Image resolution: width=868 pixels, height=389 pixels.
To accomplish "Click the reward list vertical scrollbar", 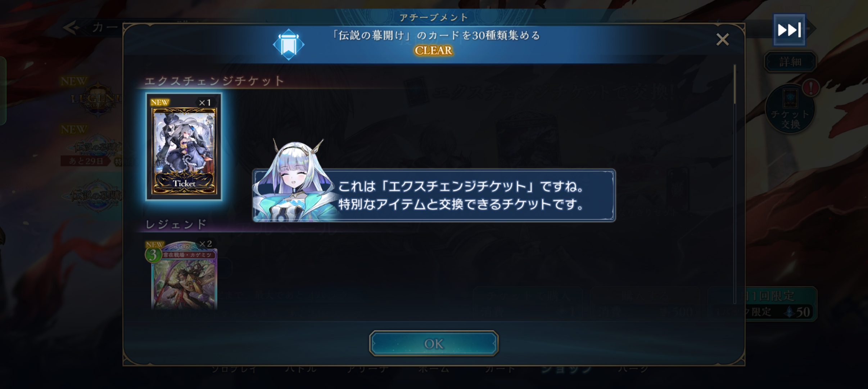I will pos(734,184).
